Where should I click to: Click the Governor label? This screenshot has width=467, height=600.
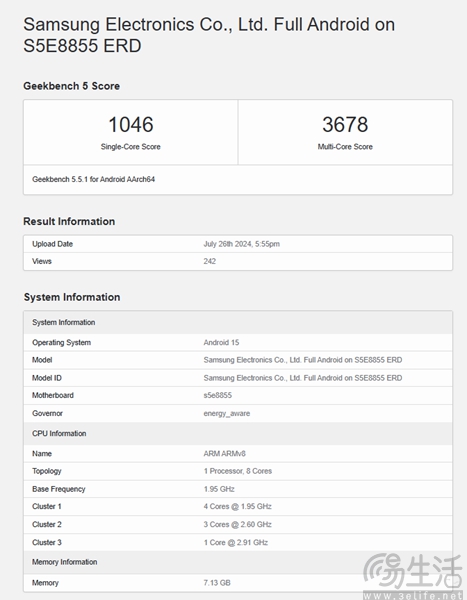47,413
